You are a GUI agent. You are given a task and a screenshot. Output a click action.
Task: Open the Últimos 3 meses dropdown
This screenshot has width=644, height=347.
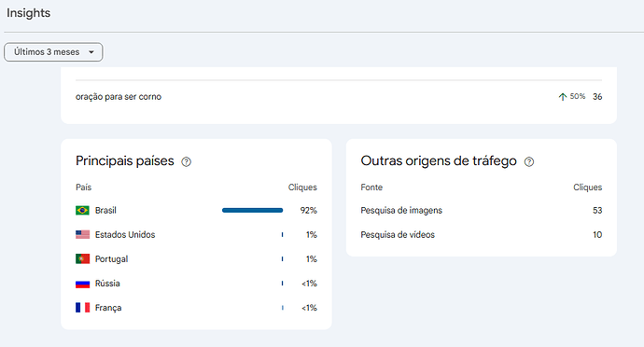(x=53, y=52)
